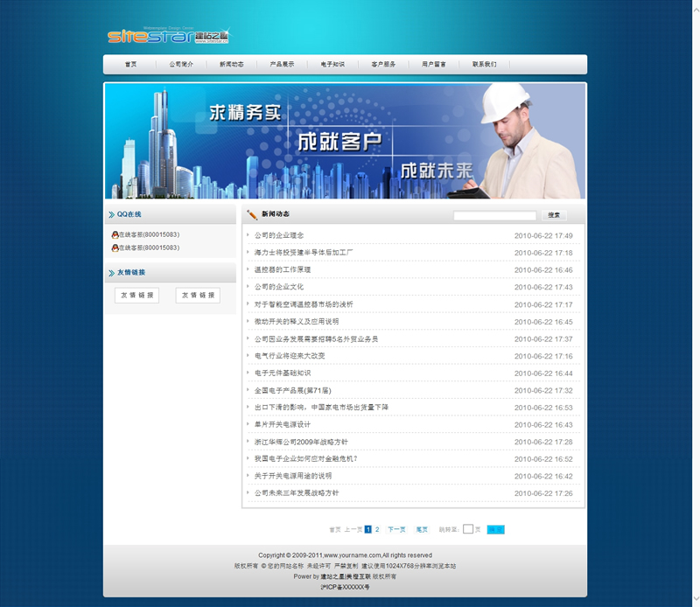Click the news search input field
Image resolution: width=700 pixels, height=607 pixels.
[x=494, y=215]
